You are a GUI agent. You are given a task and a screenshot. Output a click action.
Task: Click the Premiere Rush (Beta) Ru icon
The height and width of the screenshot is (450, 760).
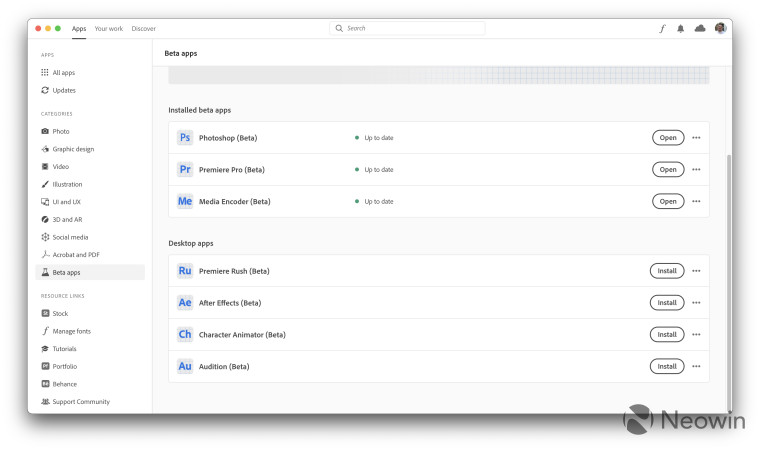pos(185,271)
